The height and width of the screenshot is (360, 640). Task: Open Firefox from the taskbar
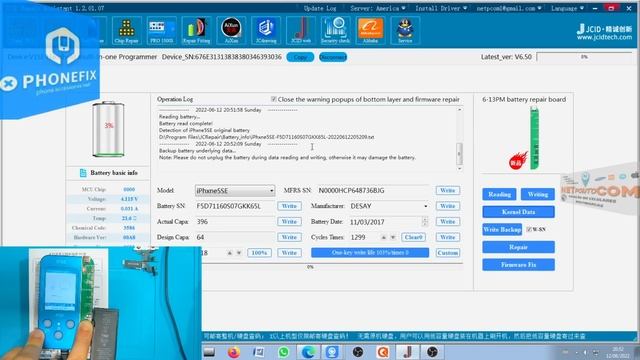[234, 352]
